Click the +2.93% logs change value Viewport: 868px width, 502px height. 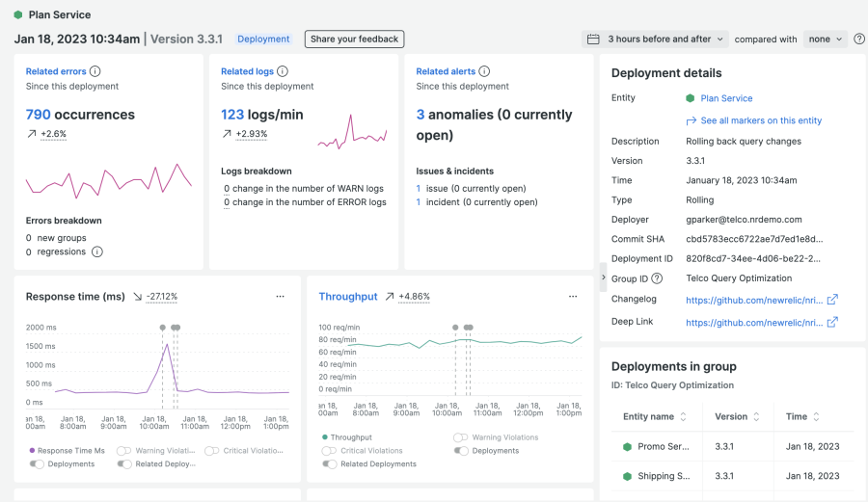252,134
